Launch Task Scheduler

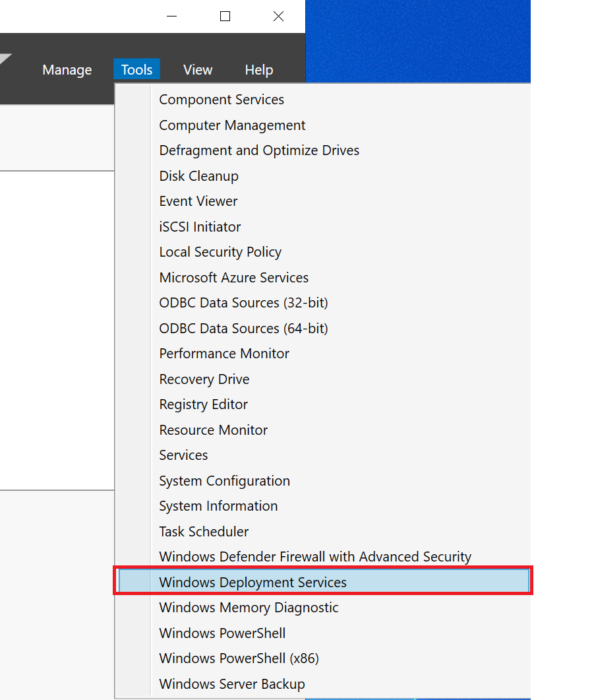203,531
